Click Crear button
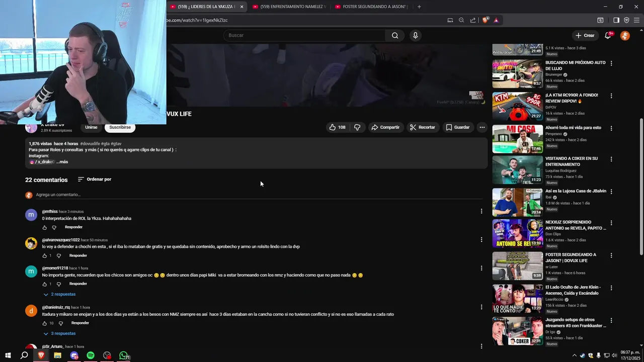Image resolution: width=644 pixels, height=362 pixels. coord(585,35)
